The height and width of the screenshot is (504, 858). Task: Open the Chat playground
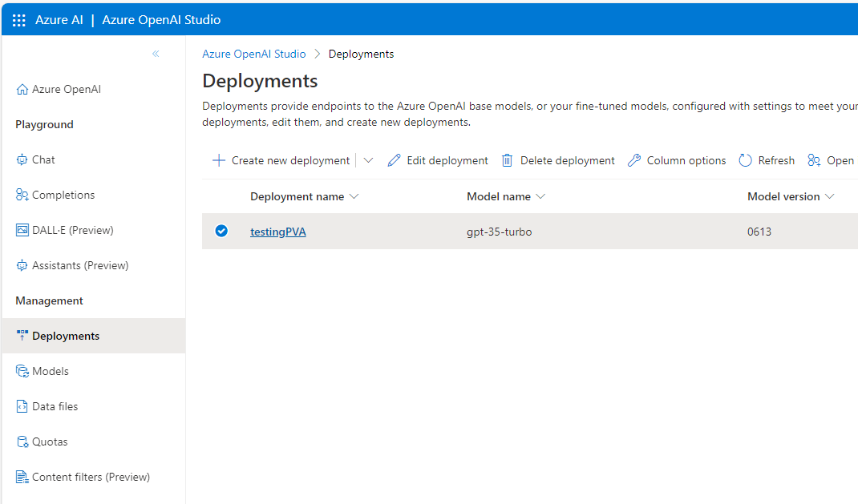pyautogui.click(x=94, y=159)
